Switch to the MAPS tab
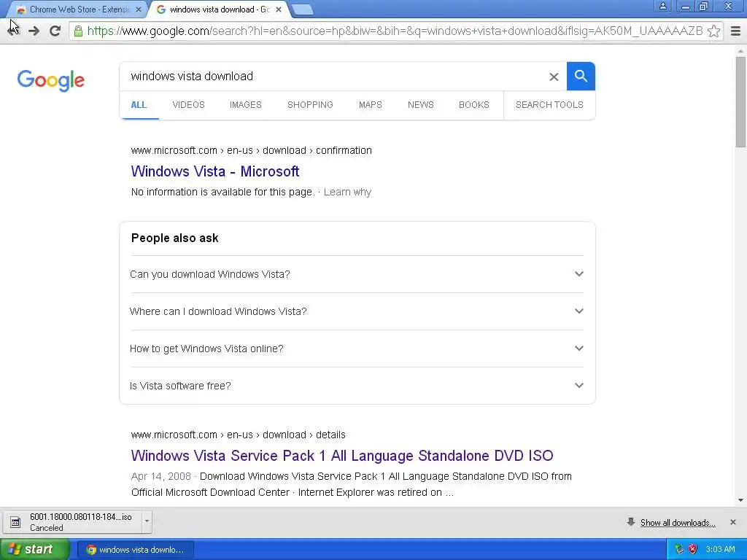 [x=371, y=105]
